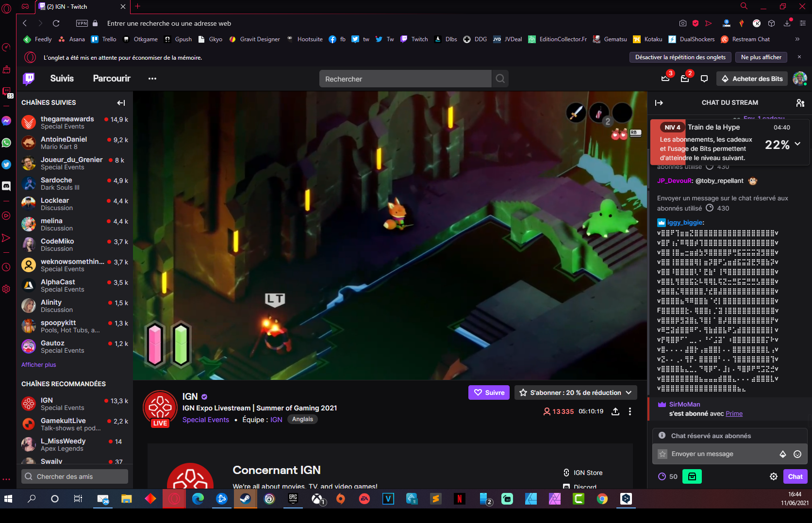Go to Suivis tab
The image size is (812, 523).
pyautogui.click(x=62, y=79)
